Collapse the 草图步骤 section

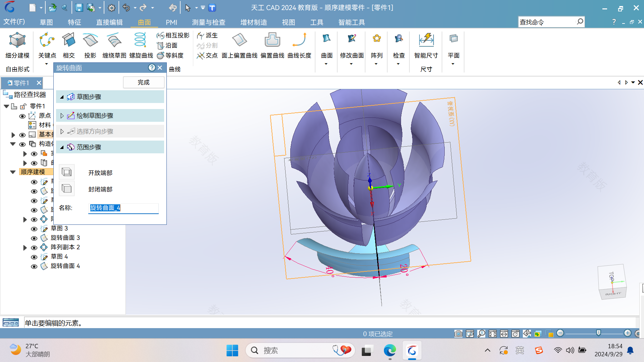[x=62, y=97]
